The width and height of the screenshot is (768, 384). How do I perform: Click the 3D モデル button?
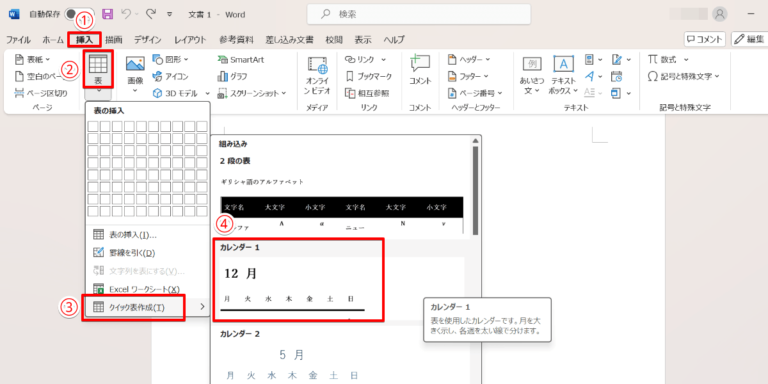point(176,93)
